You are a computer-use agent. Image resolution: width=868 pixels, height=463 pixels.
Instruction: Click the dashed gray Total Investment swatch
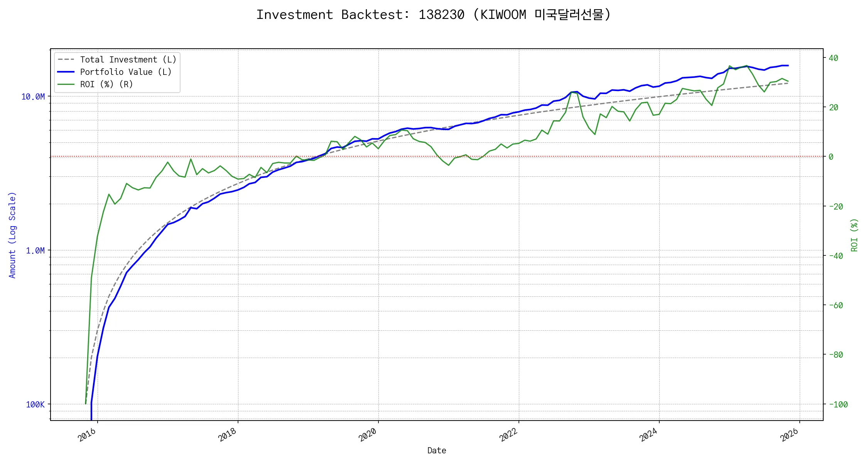pyautogui.click(x=66, y=59)
